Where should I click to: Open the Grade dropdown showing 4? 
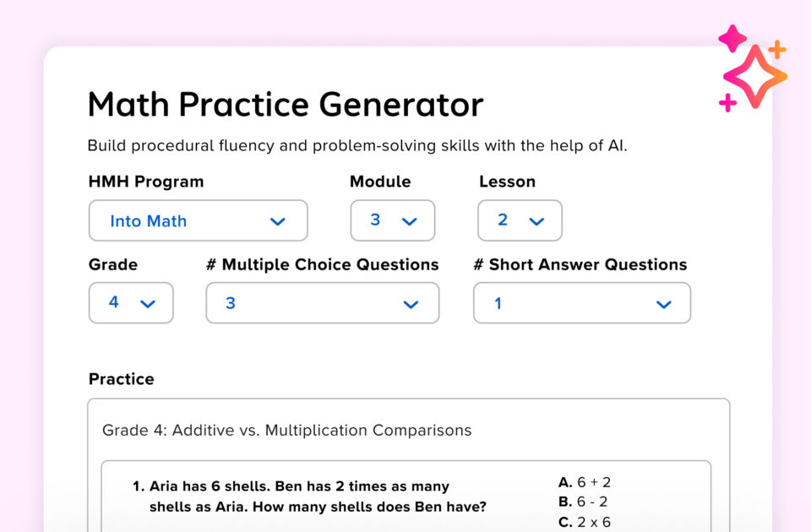[x=131, y=302]
